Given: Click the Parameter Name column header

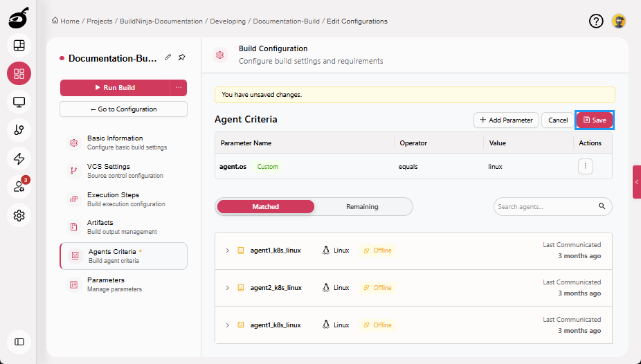Looking at the screenshot, I should coord(246,143).
